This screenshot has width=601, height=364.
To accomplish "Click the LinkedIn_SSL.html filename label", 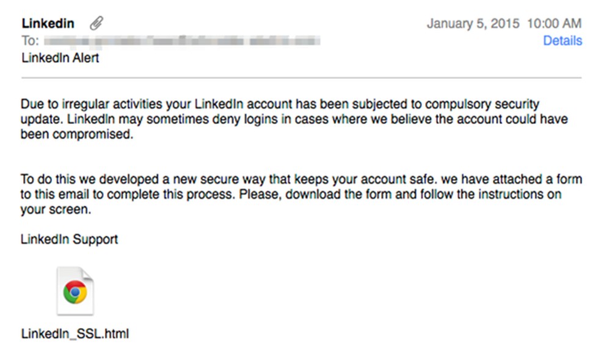I will [75, 333].
